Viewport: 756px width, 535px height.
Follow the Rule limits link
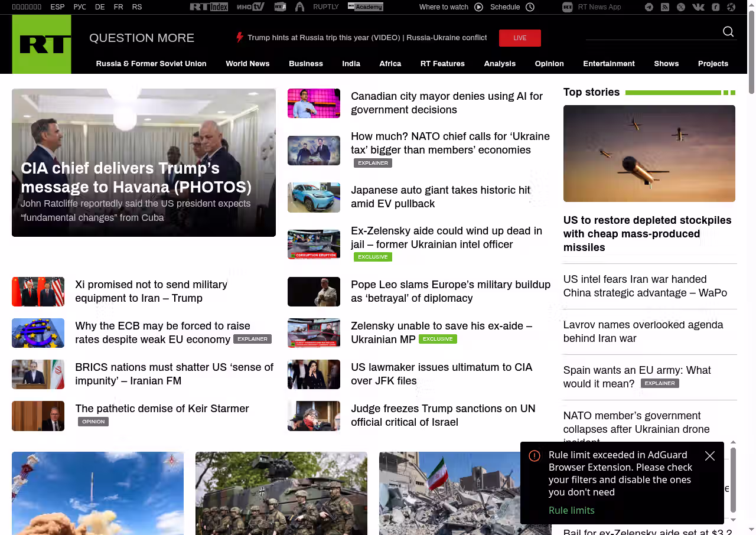[572, 510]
